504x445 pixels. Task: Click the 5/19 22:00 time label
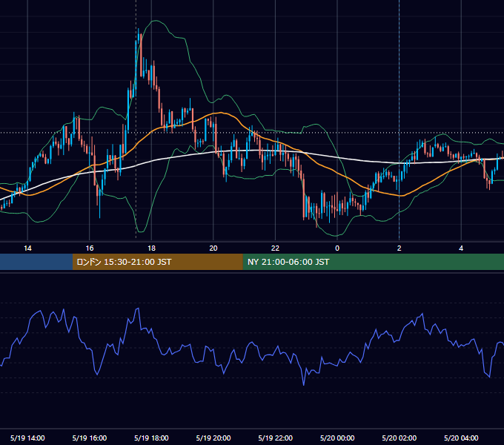click(x=276, y=438)
